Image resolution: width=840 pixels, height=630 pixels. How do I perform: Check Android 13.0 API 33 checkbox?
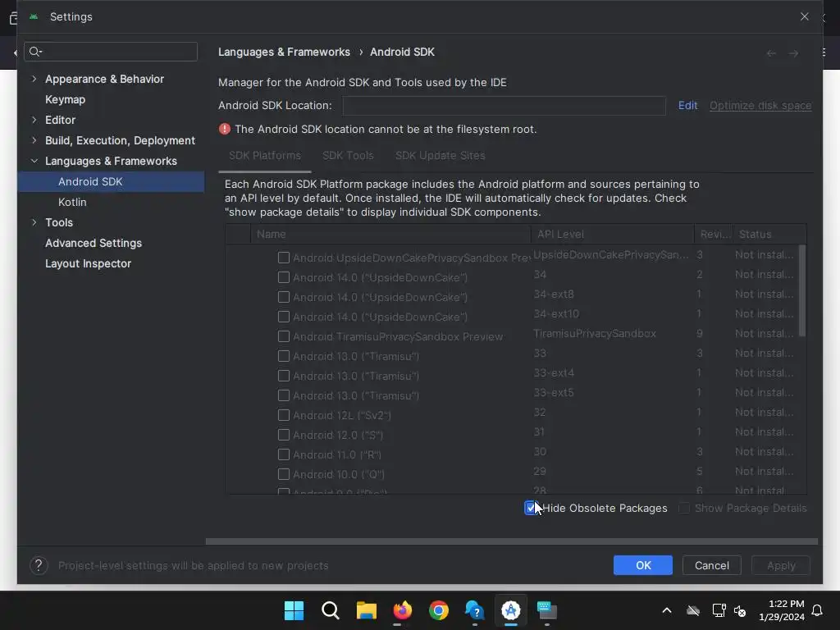(x=284, y=356)
